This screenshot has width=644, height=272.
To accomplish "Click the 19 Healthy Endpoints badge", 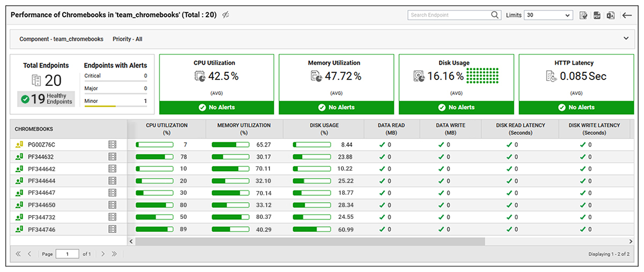I will coord(46,99).
